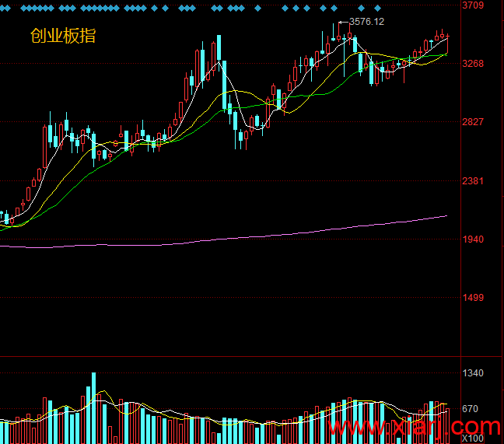This screenshot has height=444, width=504.
Task: Click the 1499 price axis label
Action: point(473,297)
